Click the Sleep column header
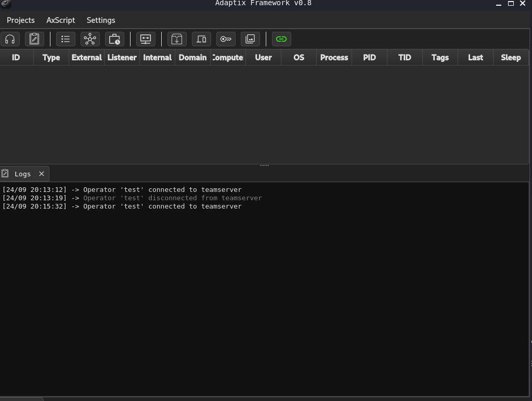Image resolution: width=532 pixels, height=401 pixels. [x=511, y=58]
